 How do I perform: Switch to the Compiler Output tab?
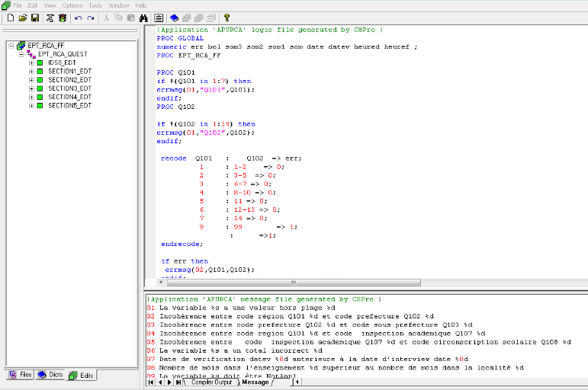click(210, 382)
